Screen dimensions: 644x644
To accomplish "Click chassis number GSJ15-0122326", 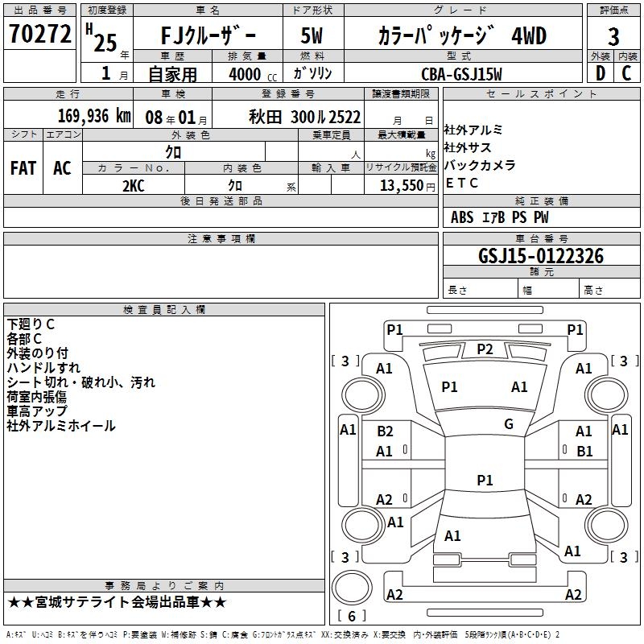I will click(541, 256).
